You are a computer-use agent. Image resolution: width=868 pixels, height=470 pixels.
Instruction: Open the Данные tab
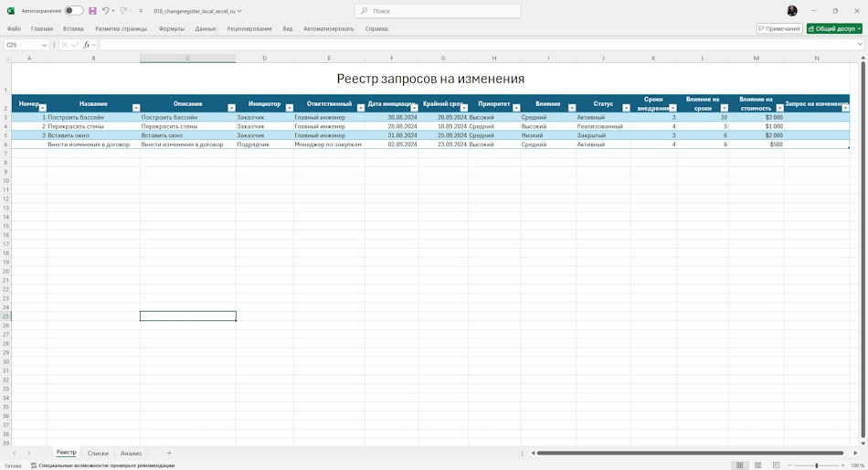[x=206, y=29]
